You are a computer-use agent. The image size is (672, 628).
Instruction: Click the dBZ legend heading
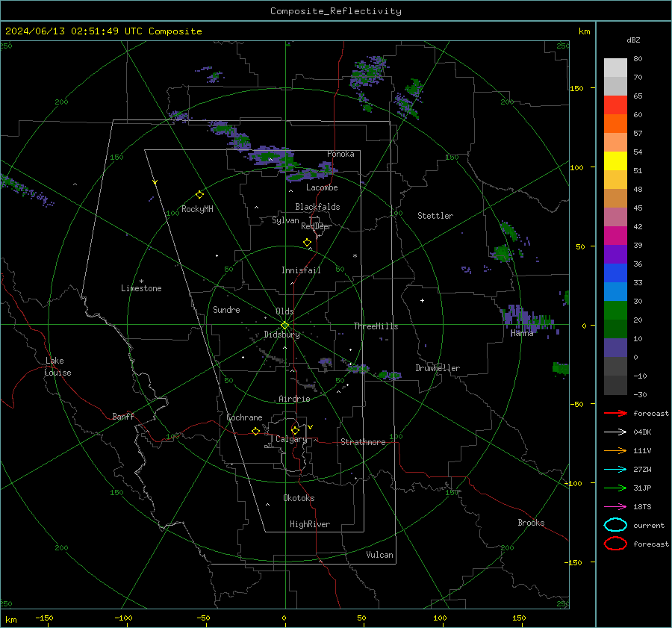point(633,40)
